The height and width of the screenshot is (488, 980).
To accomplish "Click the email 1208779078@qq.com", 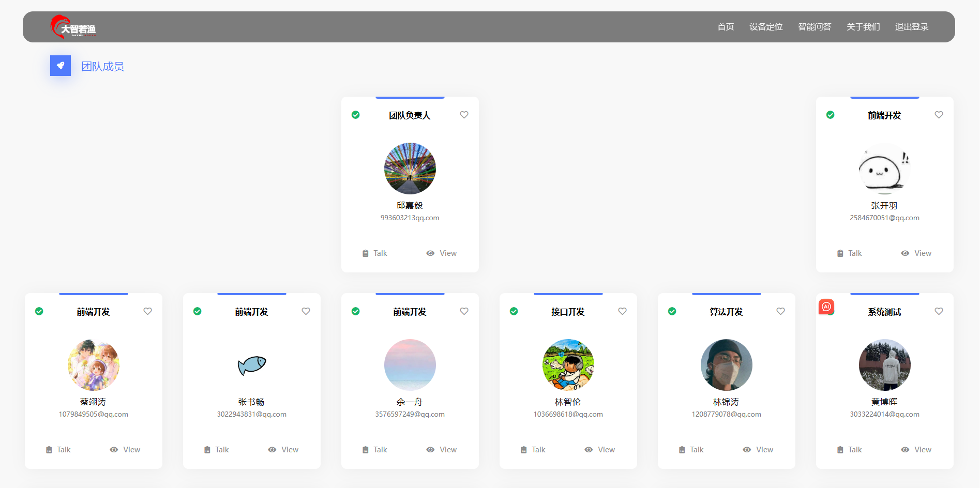I will [x=727, y=415].
